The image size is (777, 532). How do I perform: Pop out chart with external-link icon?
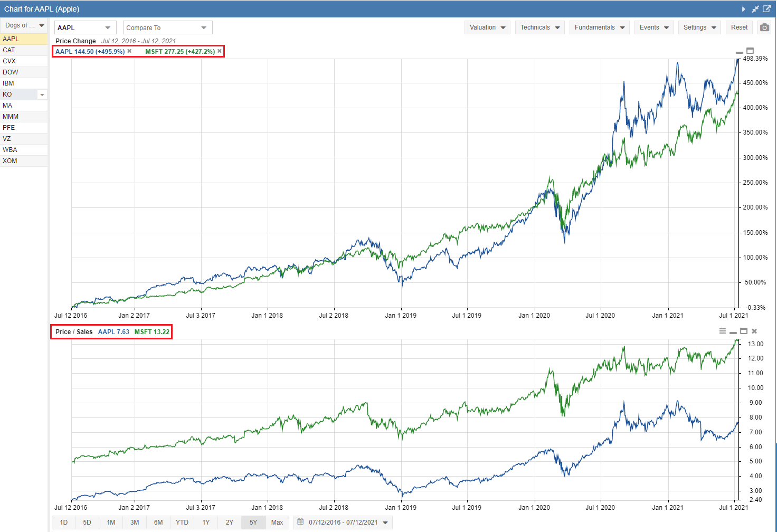[767, 9]
